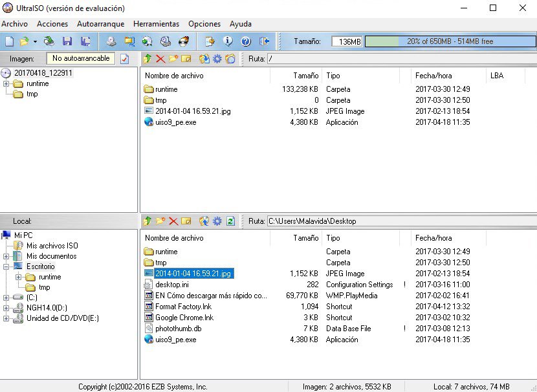
Task: Select uiso9_pe.exe in the image file list
Action: [x=176, y=122]
